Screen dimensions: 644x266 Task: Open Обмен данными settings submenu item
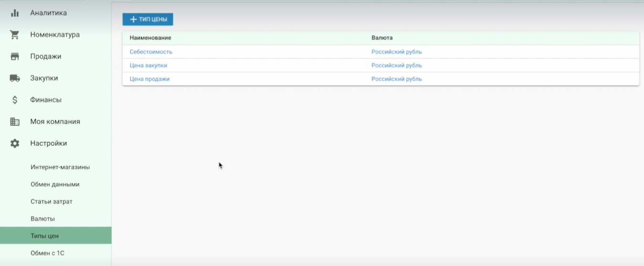55,184
